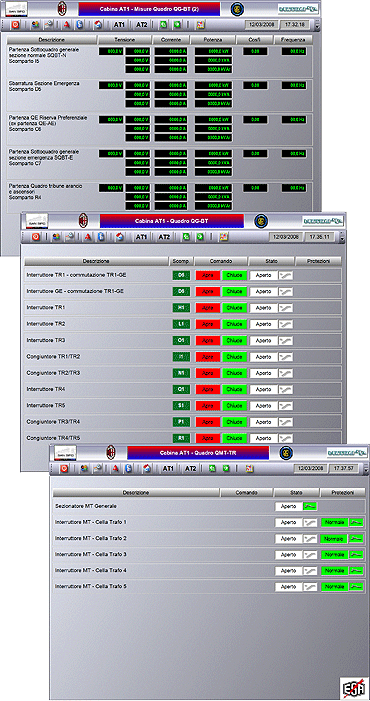
Task: Click key tool icon in Quadro QG-BT toolbar
Action: coord(70,237)
